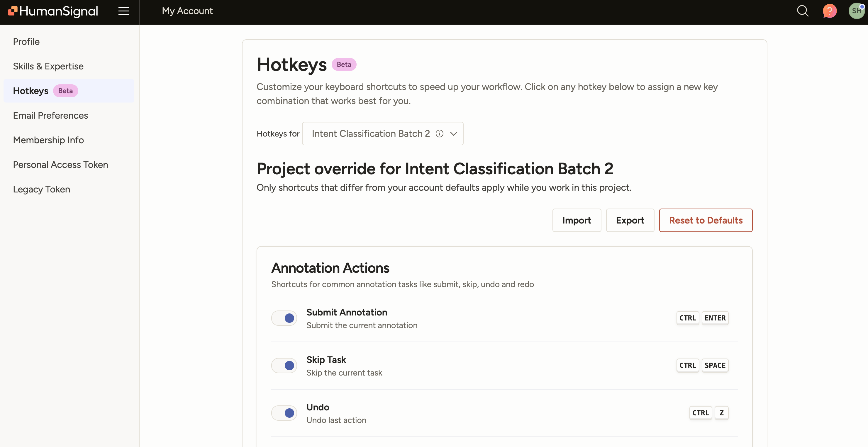Click the My Account header title
Image resolution: width=868 pixels, height=447 pixels.
tap(187, 11)
